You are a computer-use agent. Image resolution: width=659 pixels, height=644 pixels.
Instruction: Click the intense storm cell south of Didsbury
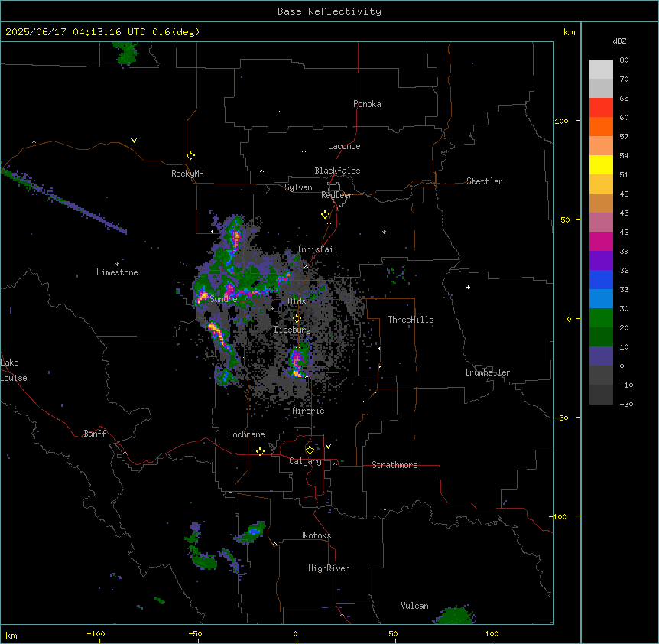[297, 362]
